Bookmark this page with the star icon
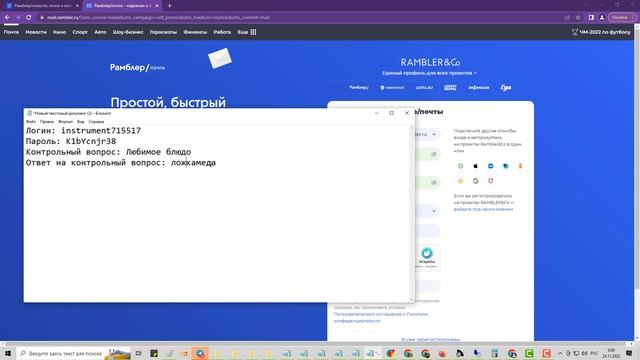640x360 pixels. point(578,18)
